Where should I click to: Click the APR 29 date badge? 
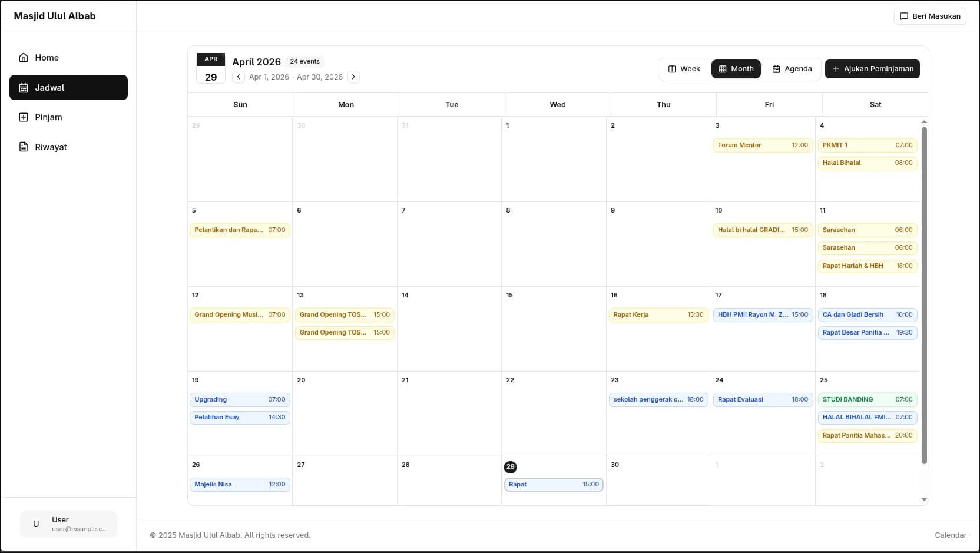tap(211, 68)
